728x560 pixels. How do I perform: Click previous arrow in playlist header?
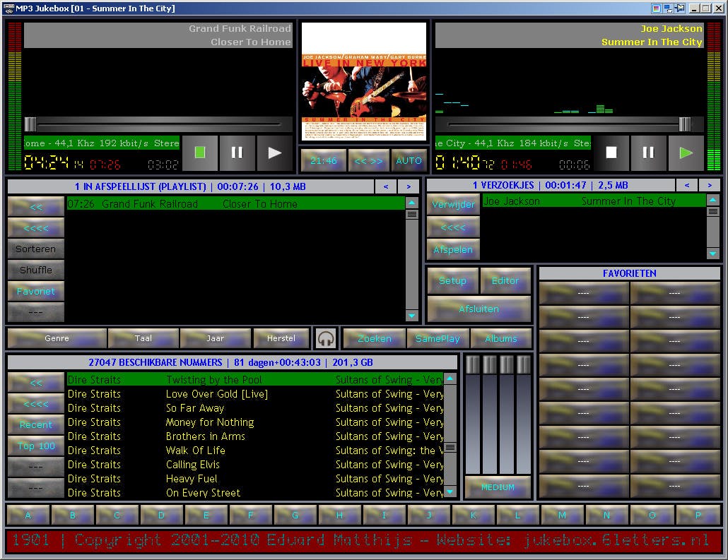click(x=386, y=186)
